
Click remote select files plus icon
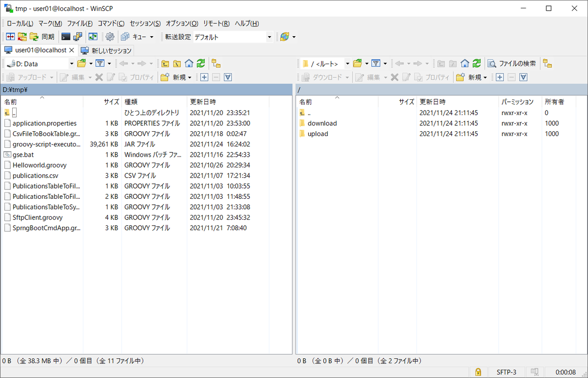(x=499, y=77)
